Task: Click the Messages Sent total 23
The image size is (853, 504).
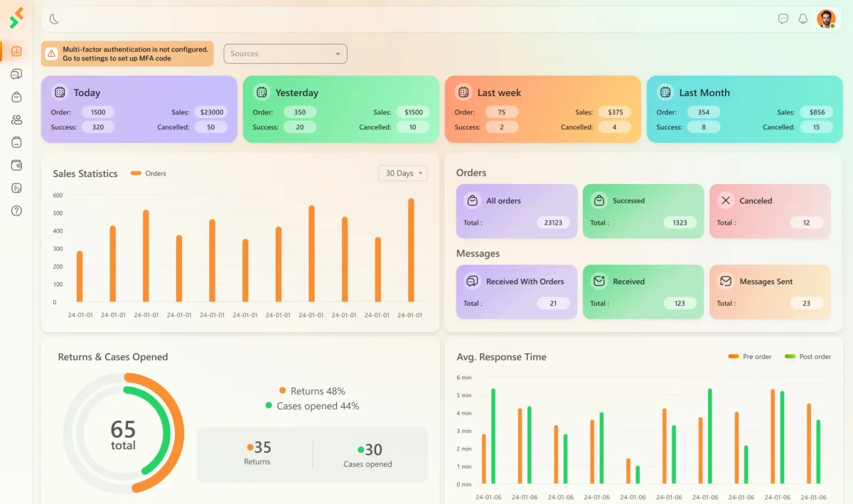Action: (x=806, y=304)
